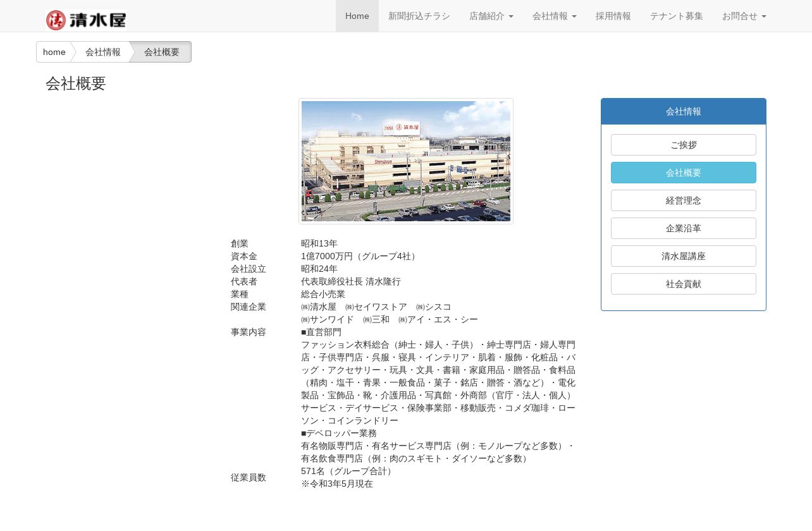Screen dimensions: 812x531
Task: Click the 代表者 label
Action: click(x=244, y=281)
